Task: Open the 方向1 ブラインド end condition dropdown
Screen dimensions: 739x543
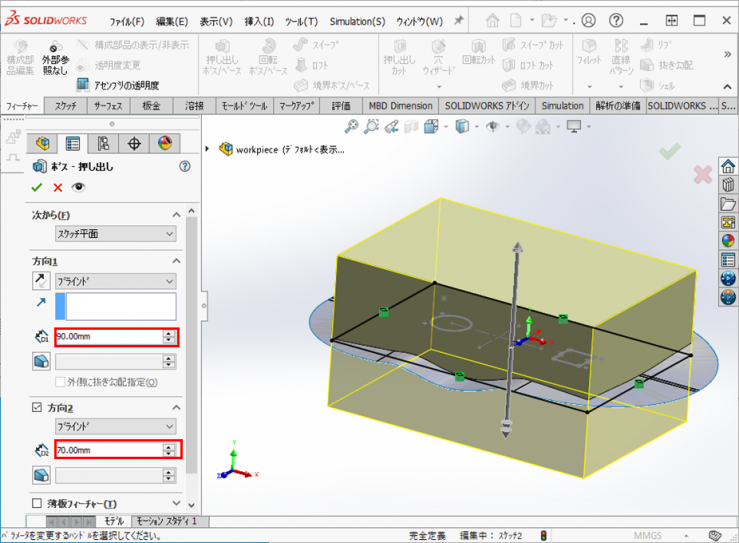Action: (115, 282)
